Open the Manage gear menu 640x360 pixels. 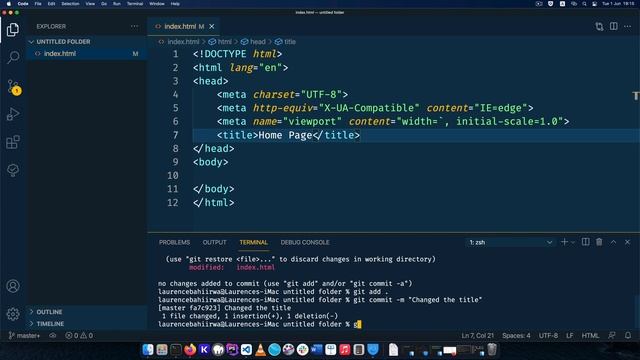13,314
